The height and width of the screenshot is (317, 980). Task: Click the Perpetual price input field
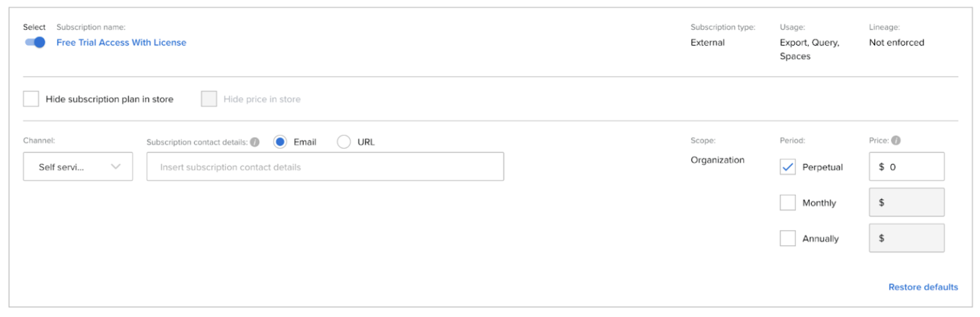906,166
